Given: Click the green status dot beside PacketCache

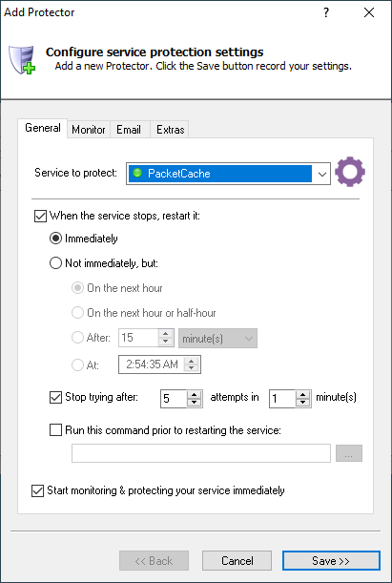Looking at the screenshot, I should (x=137, y=173).
